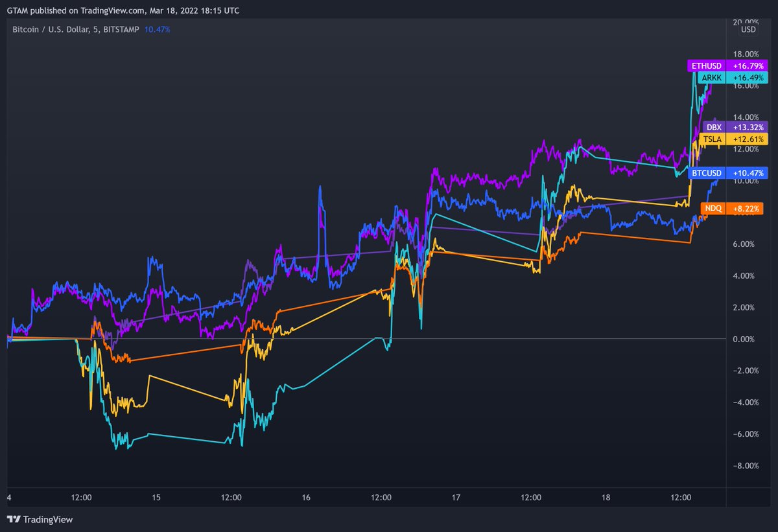This screenshot has height=532, width=778.
Task: Click the 17 date label on time axis
Action: click(456, 498)
